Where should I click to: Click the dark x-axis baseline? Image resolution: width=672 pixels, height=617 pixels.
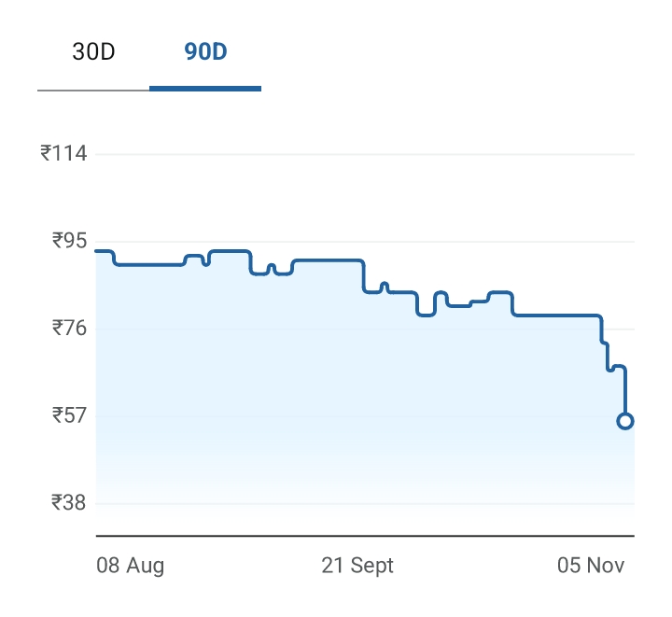(x=364, y=536)
